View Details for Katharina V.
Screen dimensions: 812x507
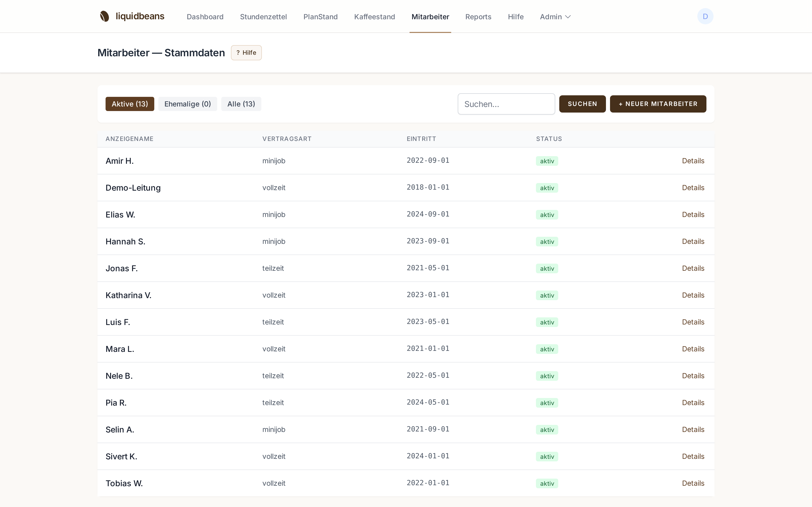(693, 295)
